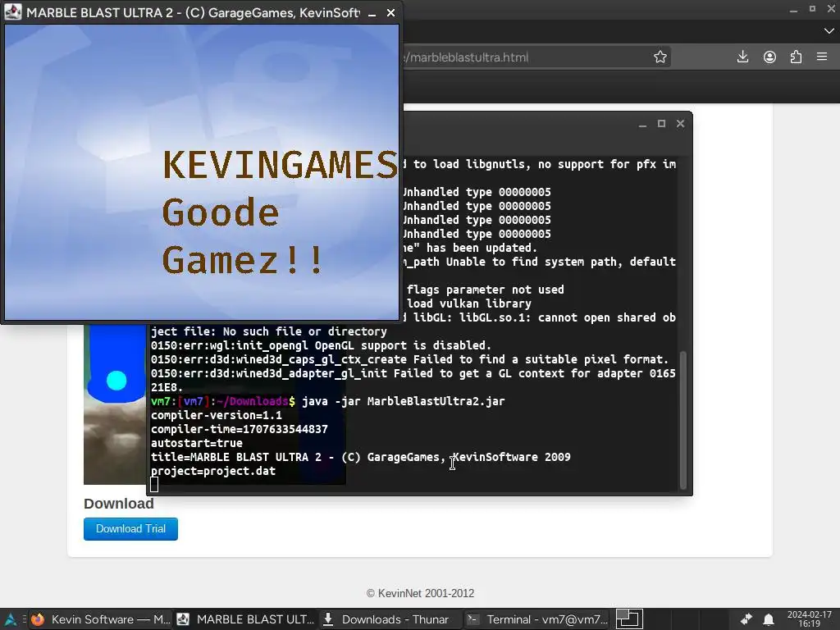Image resolution: width=840 pixels, height=630 pixels.
Task: Maximize the terminal window
Action: (x=662, y=124)
